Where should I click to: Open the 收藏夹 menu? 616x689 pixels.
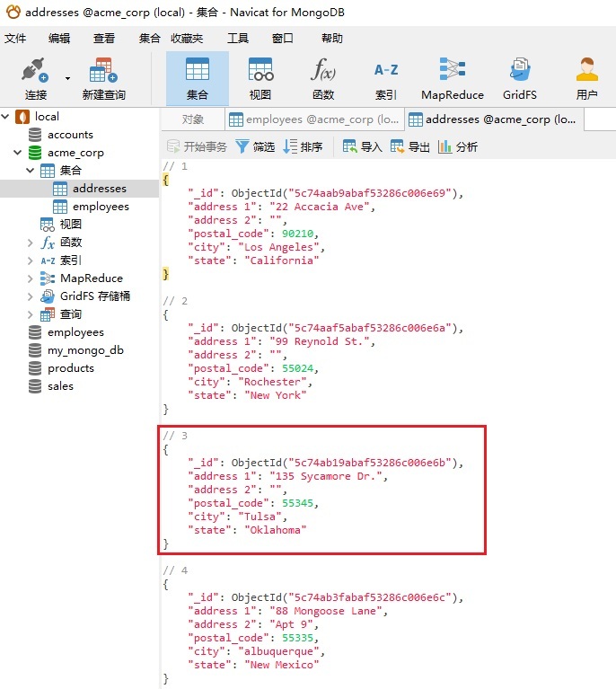click(x=187, y=39)
